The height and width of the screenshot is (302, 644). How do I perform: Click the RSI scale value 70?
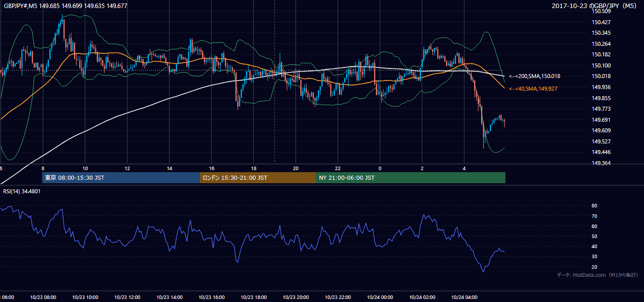pyautogui.click(x=594, y=216)
